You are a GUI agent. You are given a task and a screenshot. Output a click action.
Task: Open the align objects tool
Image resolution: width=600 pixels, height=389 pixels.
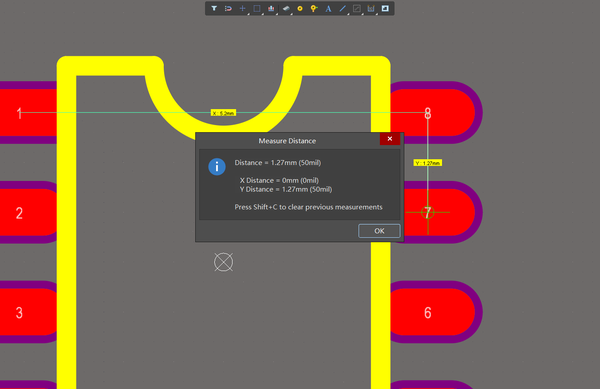point(271,8)
